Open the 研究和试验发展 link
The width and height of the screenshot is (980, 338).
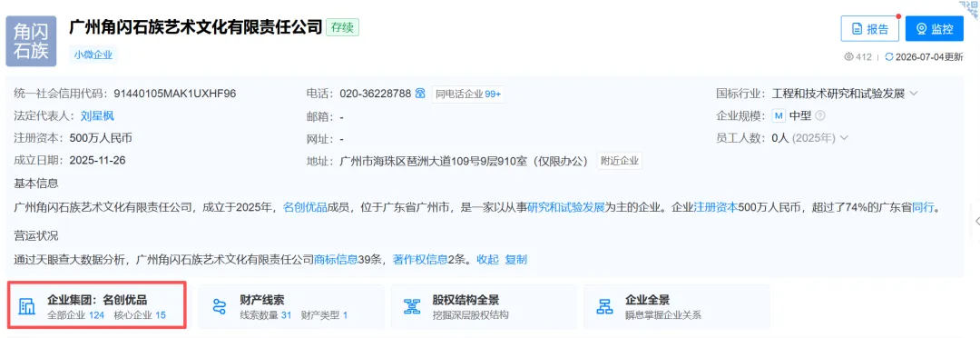pos(566,207)
